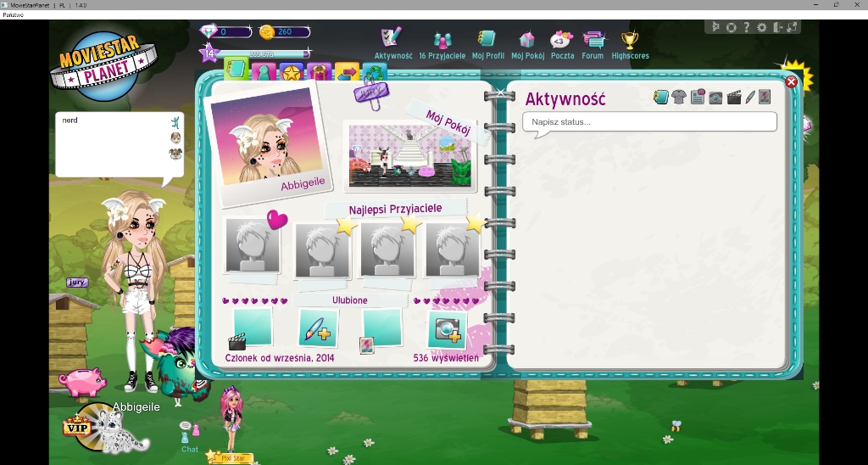Mute sound with the speaker icon

pos(715,26)
